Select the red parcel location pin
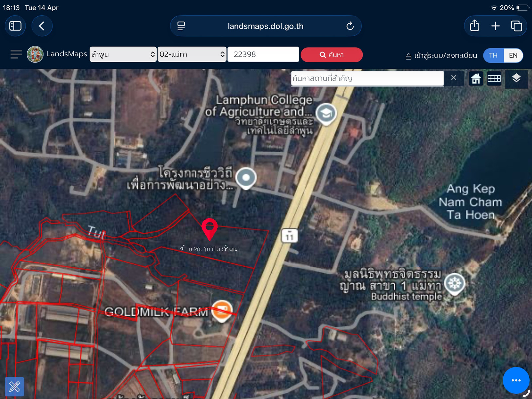The width and height of the screenshot is (532, 399). point(209,229)
